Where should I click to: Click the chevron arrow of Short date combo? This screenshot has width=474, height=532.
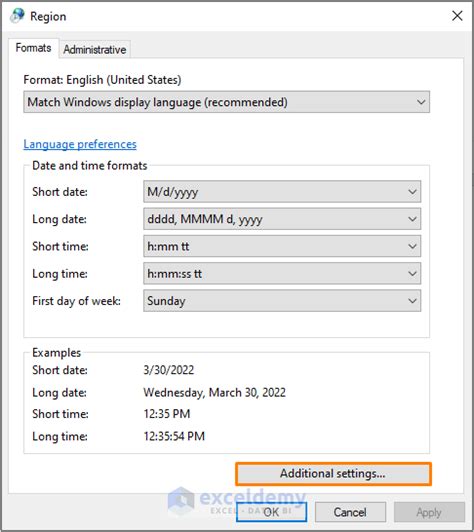(x=412, y=192)
